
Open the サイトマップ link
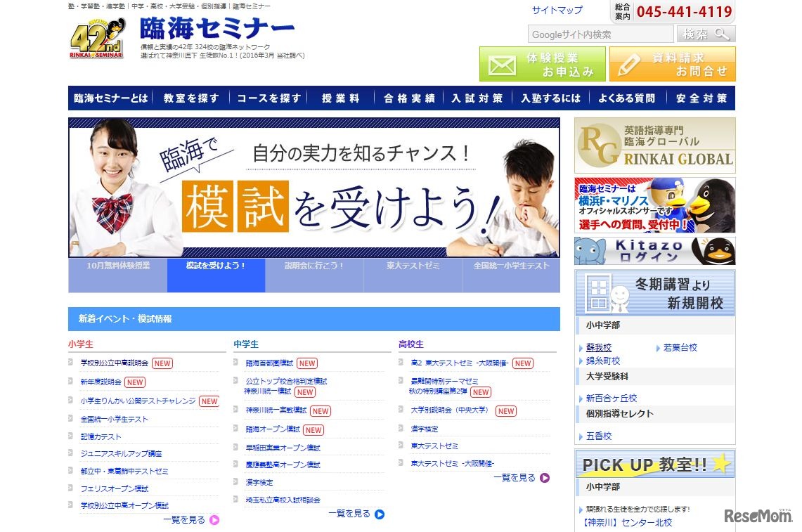pyautogui.click(x=557, y=11)
